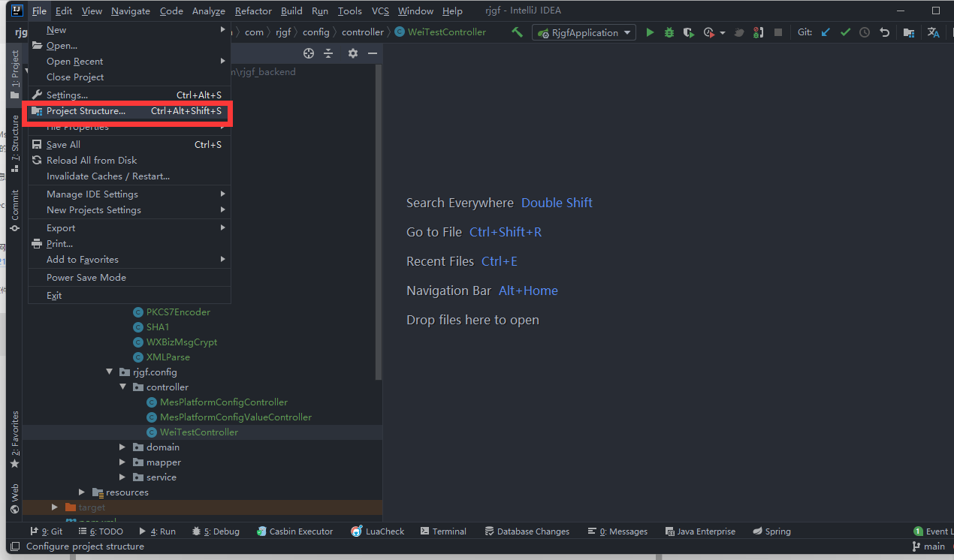The image size is (954, 560).
Task: Expand the domain folder
Action: pos(123,447)
